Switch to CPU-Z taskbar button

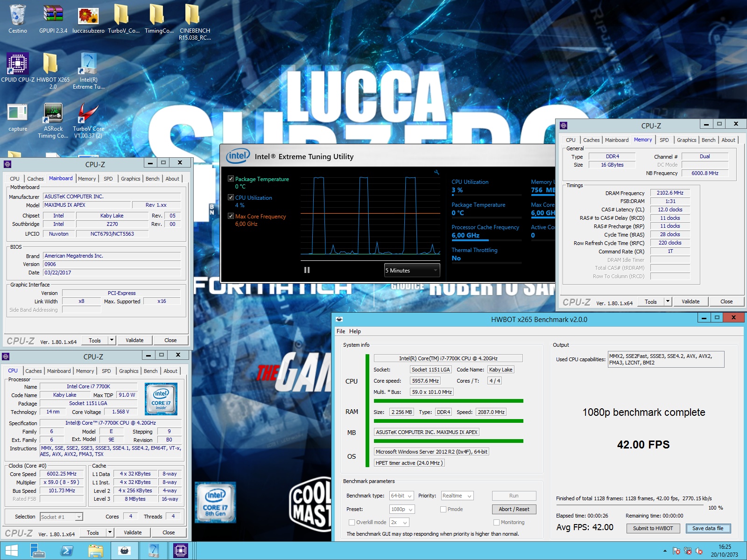click(181, 551)
